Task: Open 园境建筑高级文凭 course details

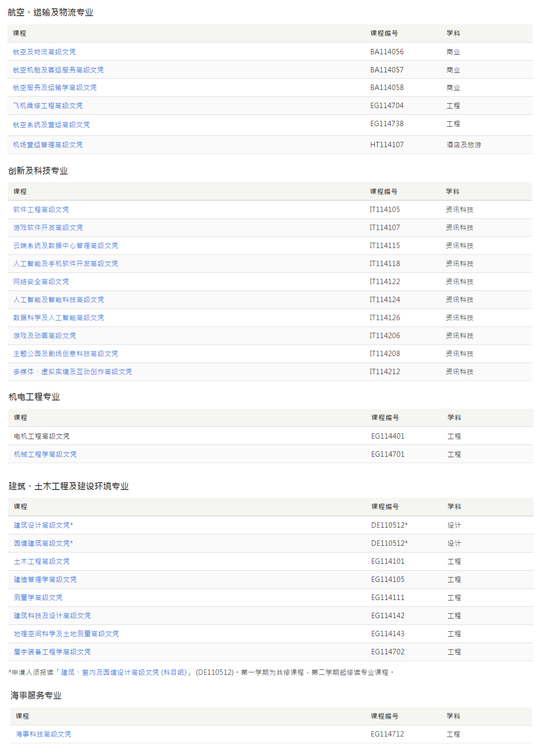Action: point(43,543)
